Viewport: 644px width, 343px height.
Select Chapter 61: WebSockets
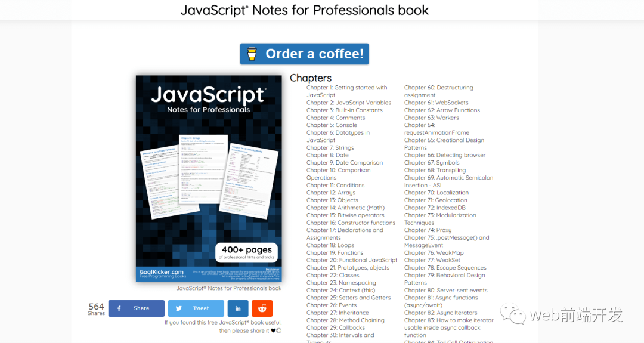[x=436, y=103]
